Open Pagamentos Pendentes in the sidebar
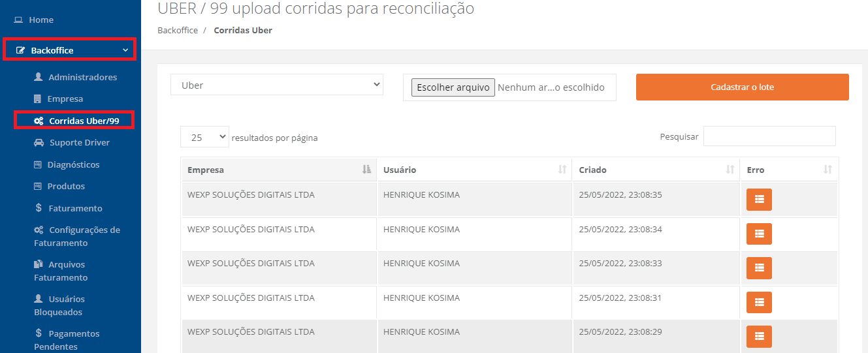This screenshot has width=868, height=353. (x=67, y=340)
